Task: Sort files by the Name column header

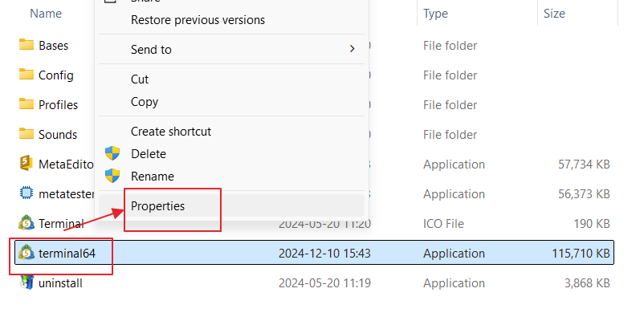Action: [x=46, y=14]
